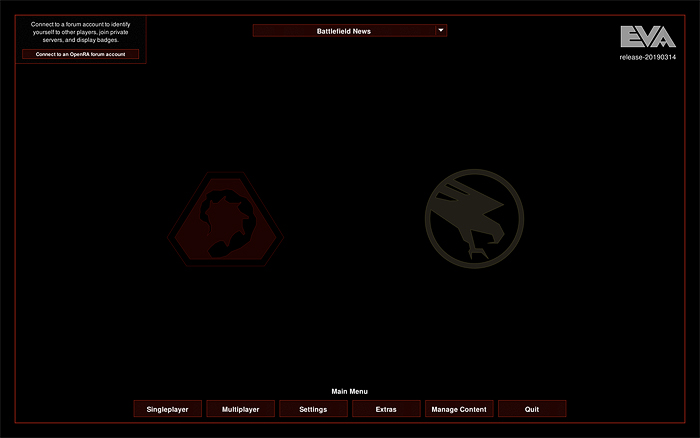Click the EVA logo
Image resolution: width=700 pixels, height=438 pixels.
[647, 37]
